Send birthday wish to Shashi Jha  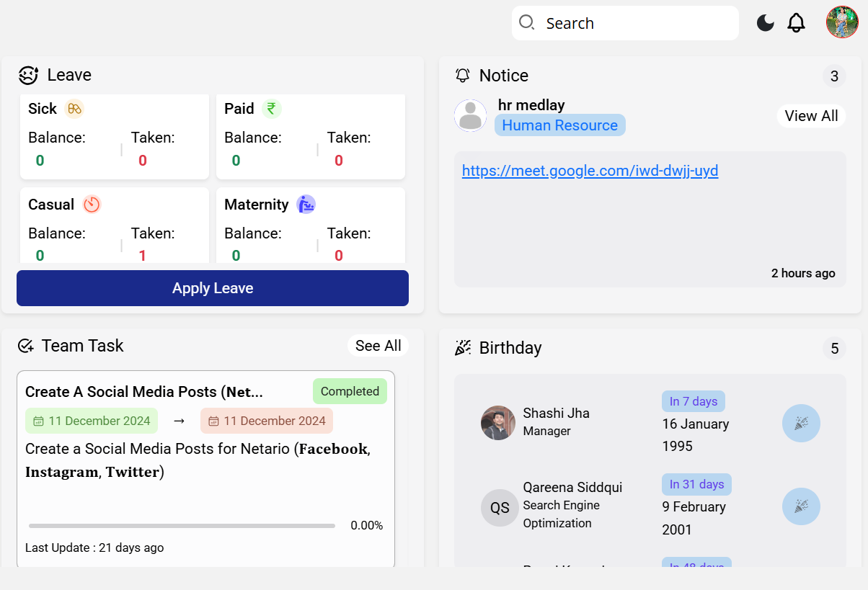click(801, 424)
